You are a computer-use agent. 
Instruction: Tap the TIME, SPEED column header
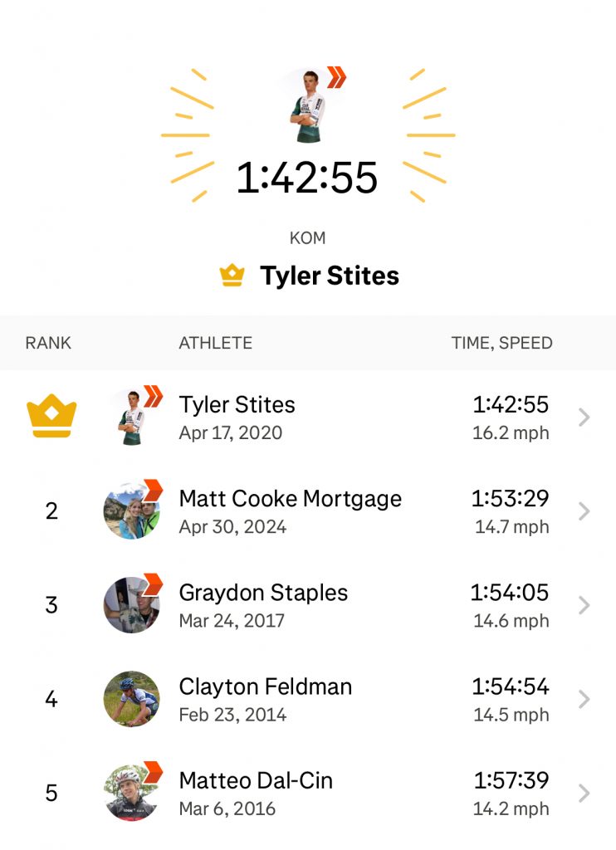pyautogui.click(x=501, y=343)
